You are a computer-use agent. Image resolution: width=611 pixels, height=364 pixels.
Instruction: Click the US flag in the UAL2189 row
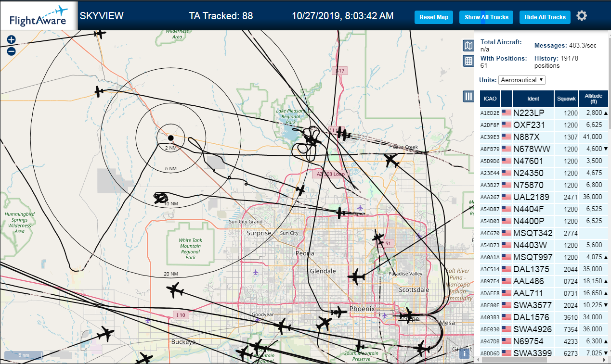tap(506, 197)
